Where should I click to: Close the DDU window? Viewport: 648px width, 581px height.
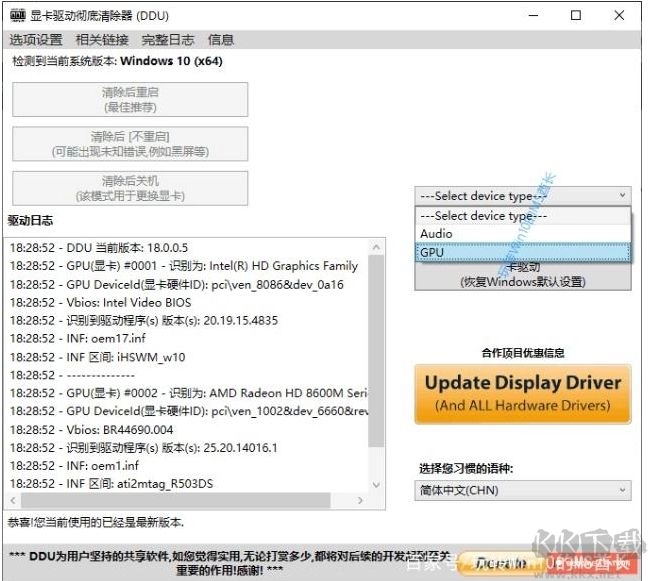click(x=623, y=16)
